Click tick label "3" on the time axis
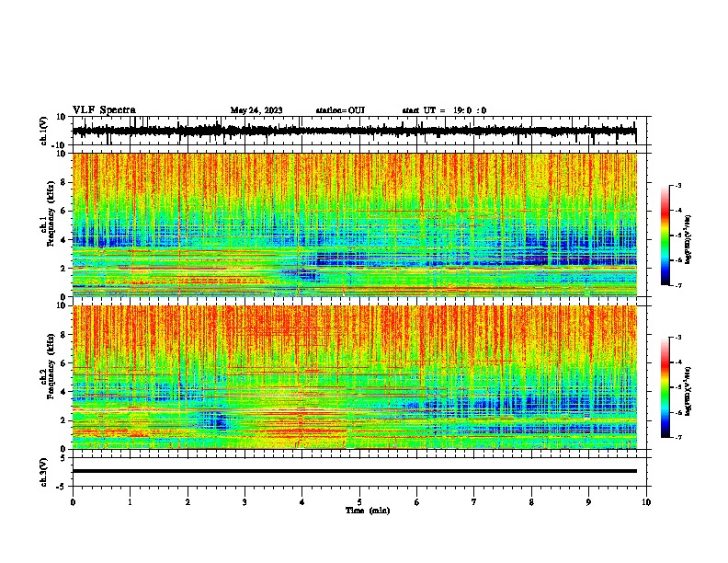 (245, 502)
